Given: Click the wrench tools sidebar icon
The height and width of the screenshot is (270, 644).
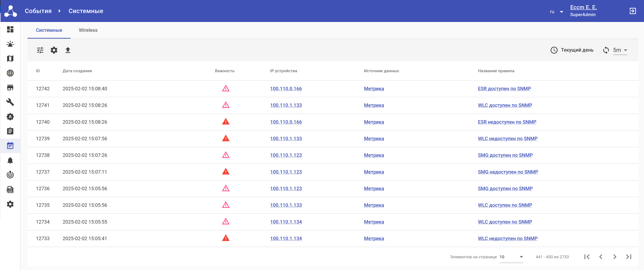Looking at the screenshot, I should (x=10, y=102).
